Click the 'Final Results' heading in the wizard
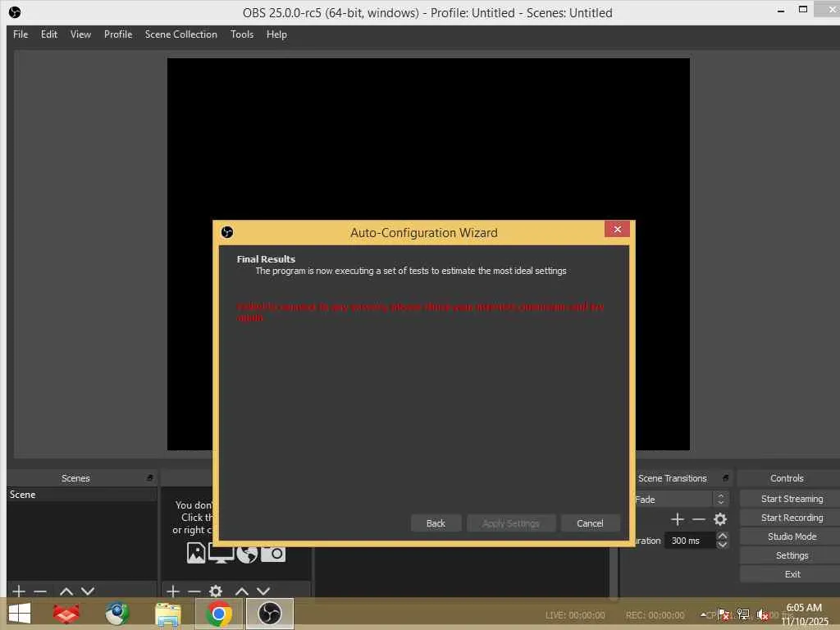 coord(266,258)
